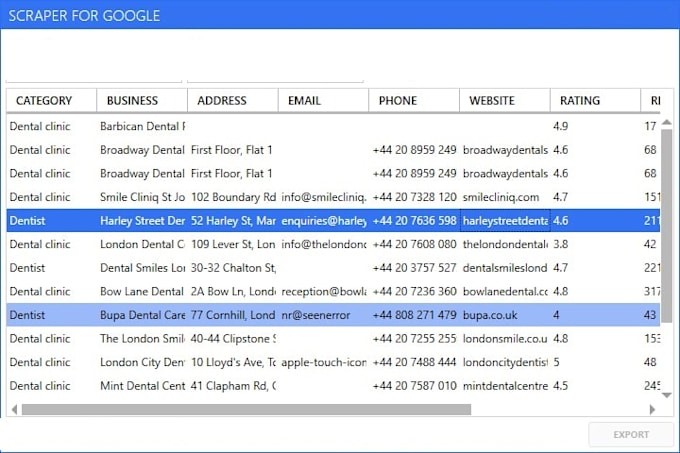
Task: Sort by RATING column header
Action: [x=595, y=101]
